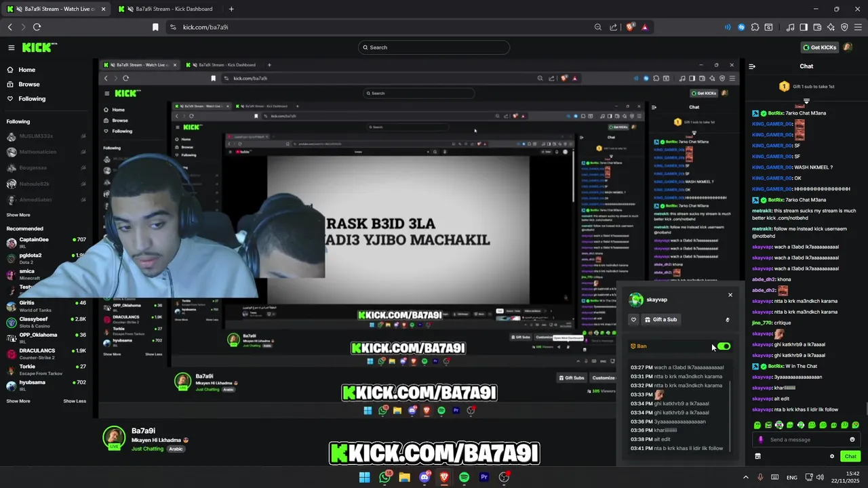Open the Brave Wallet icon

pyautogui.click(x=817, y=27)
